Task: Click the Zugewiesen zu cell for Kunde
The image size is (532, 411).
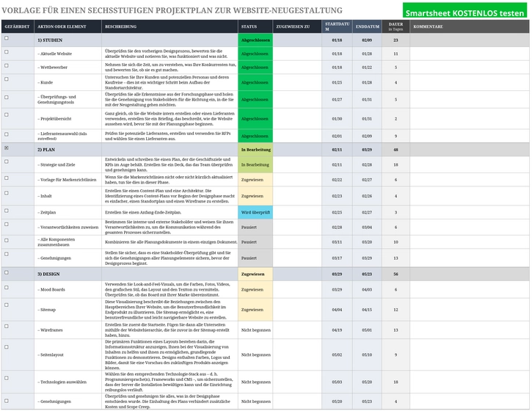Action: click(x=297, y=82)
